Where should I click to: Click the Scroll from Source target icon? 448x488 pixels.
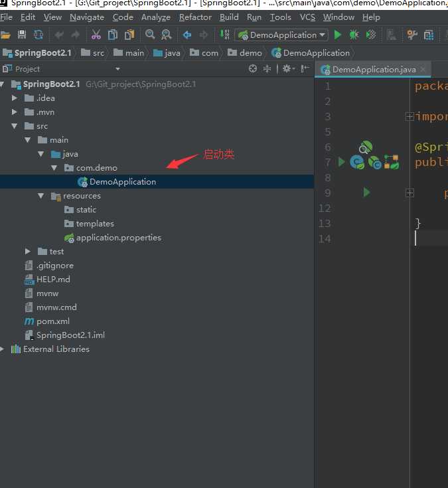(x=253, y=69)
